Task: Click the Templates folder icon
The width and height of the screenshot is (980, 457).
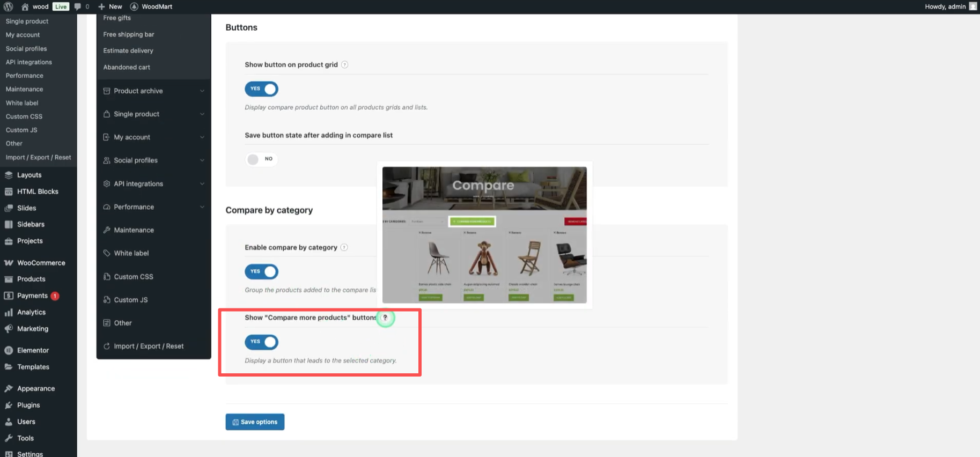Action: tap(9, 367)
